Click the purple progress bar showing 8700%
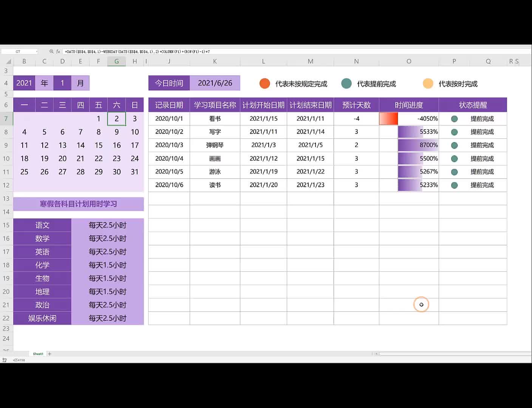The height and width of the screenshot is (408, 532). tap(418, 145)
